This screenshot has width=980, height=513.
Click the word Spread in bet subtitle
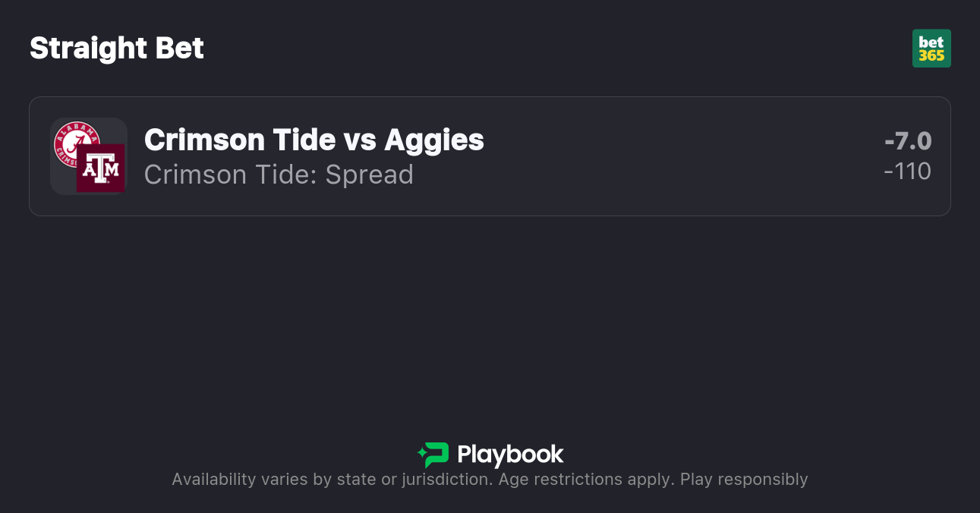(x=369, y=175)
